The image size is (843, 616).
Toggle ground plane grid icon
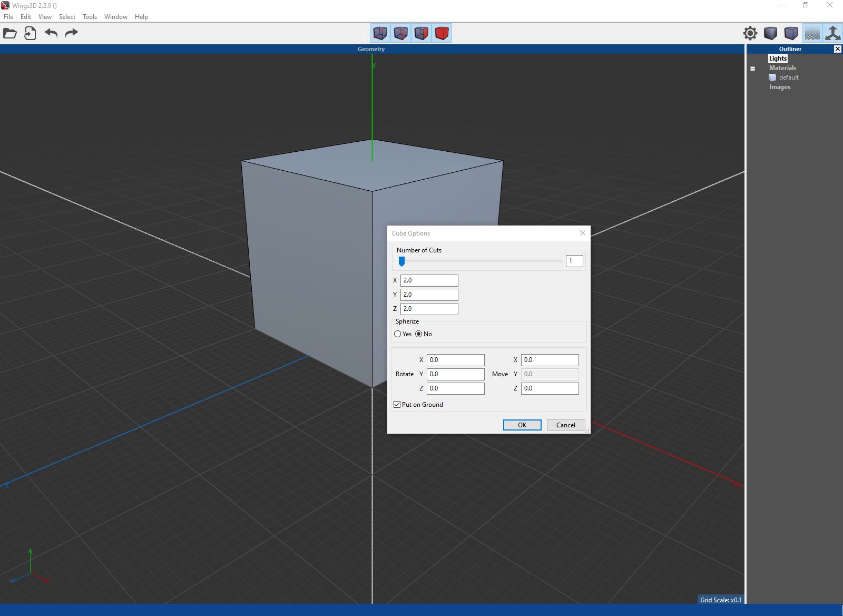(812, 33)
